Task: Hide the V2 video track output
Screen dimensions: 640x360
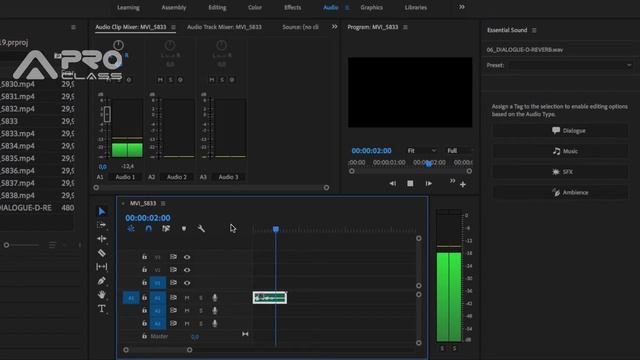Action: tap(187, 270)
